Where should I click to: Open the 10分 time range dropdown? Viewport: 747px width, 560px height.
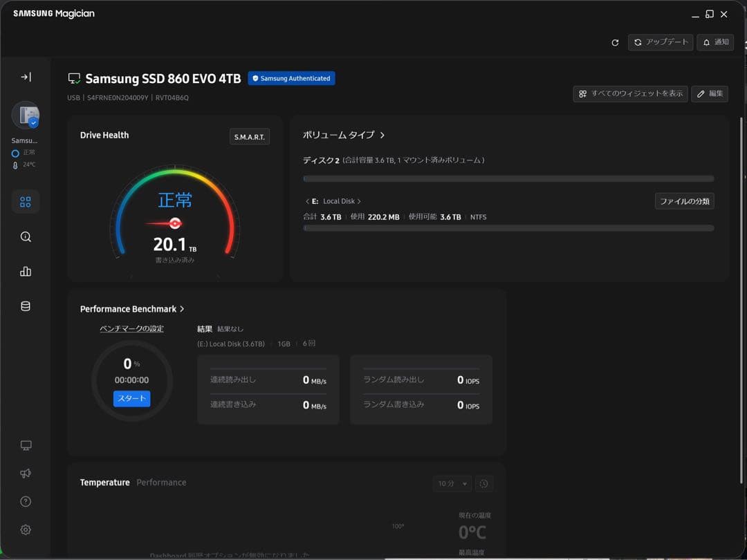(452, 484)
